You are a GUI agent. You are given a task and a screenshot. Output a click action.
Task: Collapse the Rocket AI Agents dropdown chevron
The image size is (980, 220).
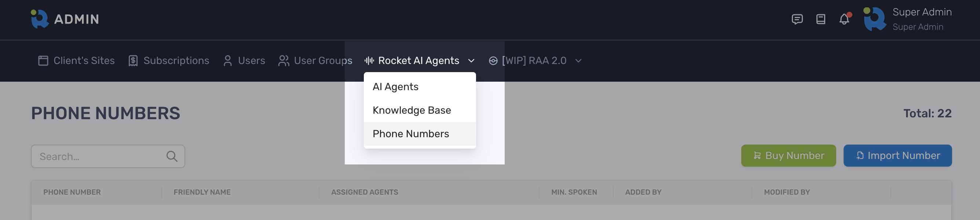click(x=472, y=61)
